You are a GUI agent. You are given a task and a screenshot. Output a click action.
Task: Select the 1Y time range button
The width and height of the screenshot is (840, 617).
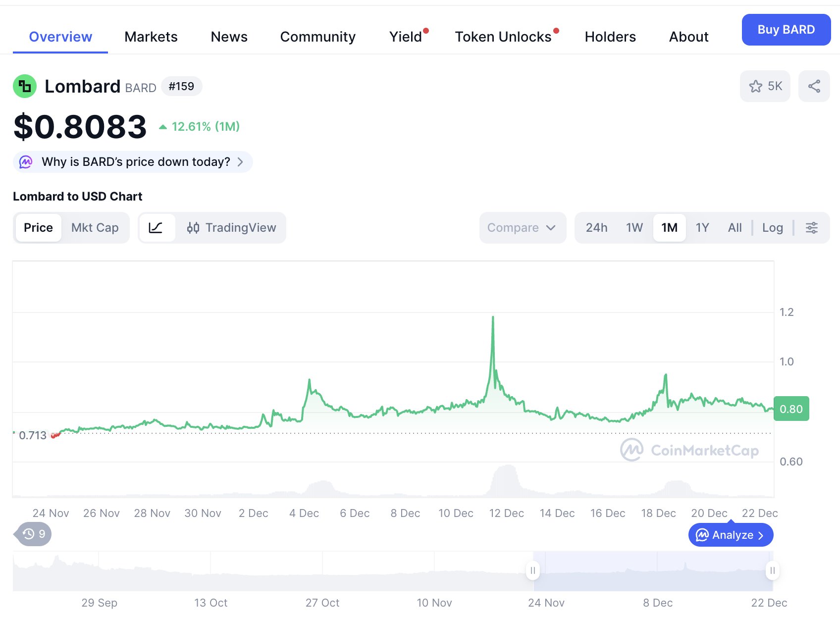click(702, 228)
